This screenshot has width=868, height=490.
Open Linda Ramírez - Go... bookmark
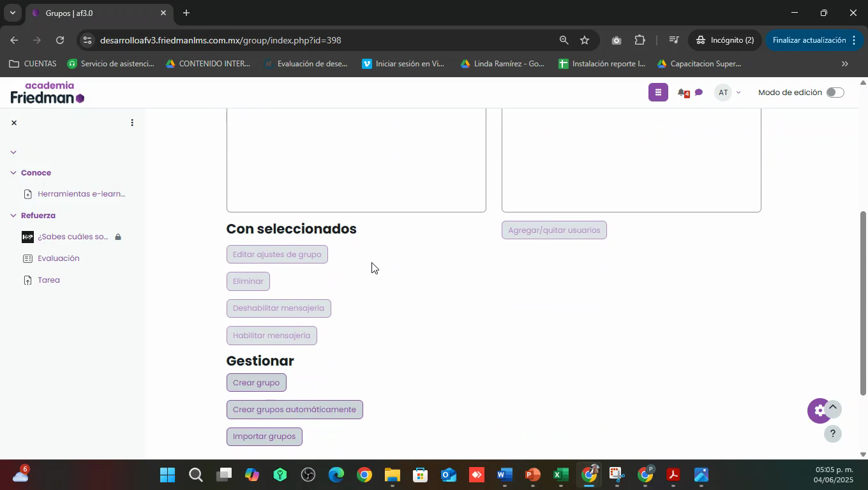point(502,64)
